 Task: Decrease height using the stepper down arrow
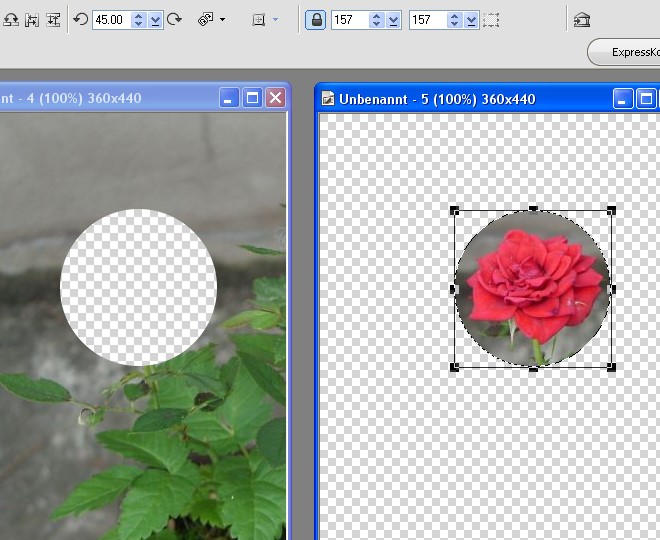point(454,24)
